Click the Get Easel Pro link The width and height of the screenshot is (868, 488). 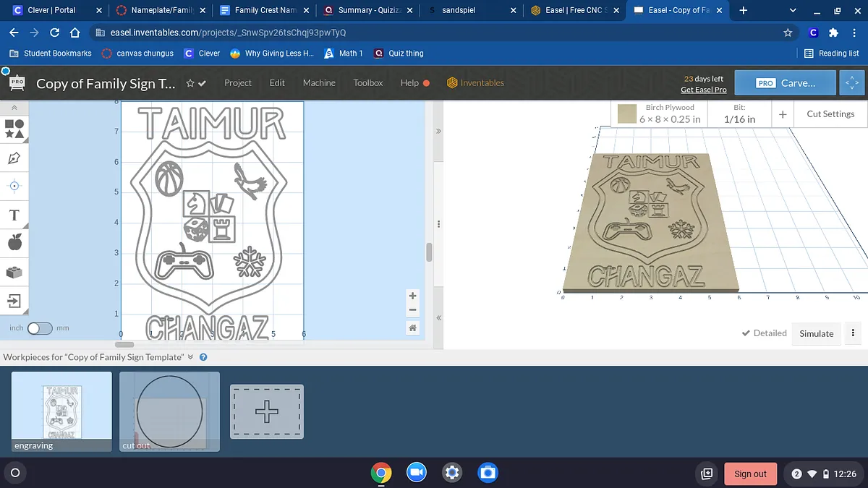pyautogui.click(x=703, y=90)
